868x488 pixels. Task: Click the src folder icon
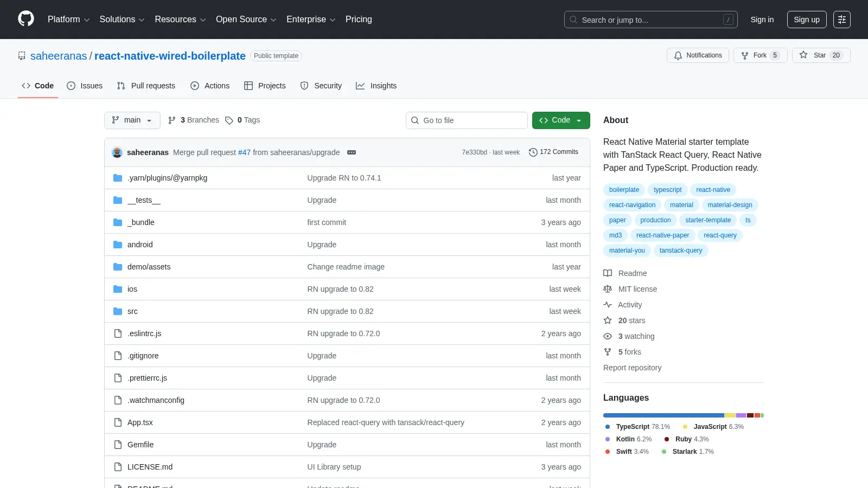118,311
